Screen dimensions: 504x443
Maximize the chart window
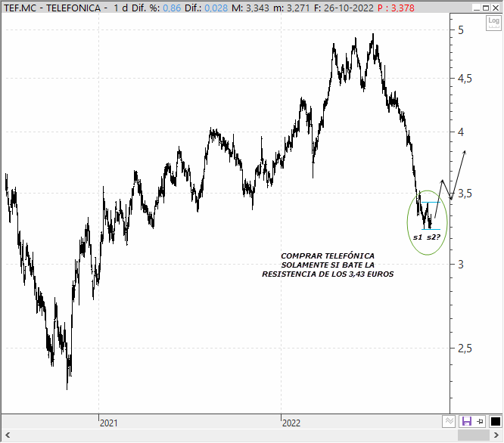[486, 8]
